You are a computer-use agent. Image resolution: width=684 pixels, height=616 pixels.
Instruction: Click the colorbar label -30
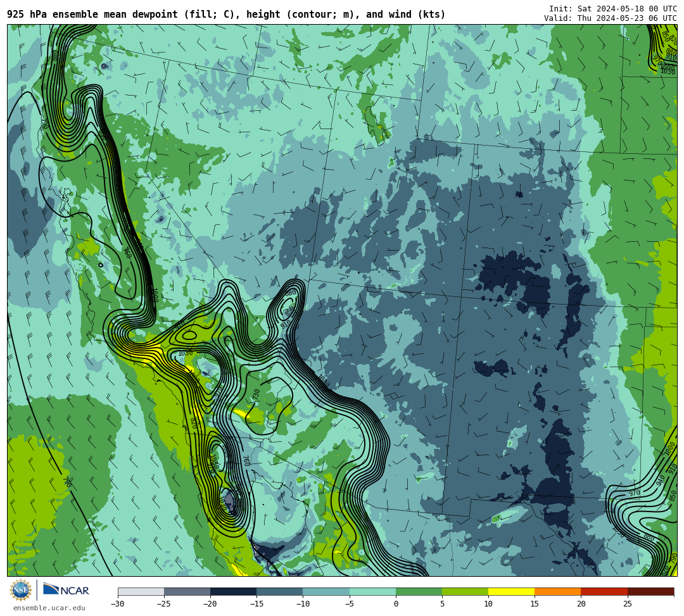pos(118,604)
